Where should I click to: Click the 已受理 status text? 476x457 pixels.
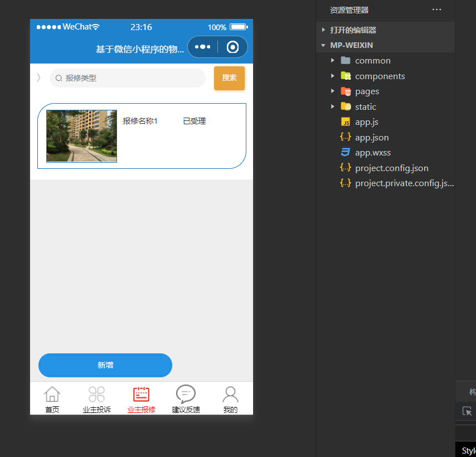point(195,121)
